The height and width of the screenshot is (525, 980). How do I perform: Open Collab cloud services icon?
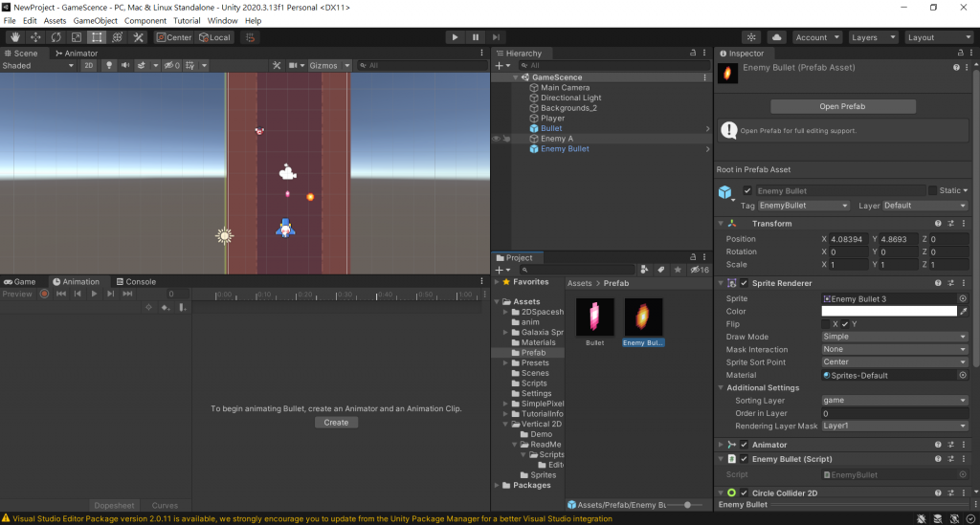click(777, 37)
